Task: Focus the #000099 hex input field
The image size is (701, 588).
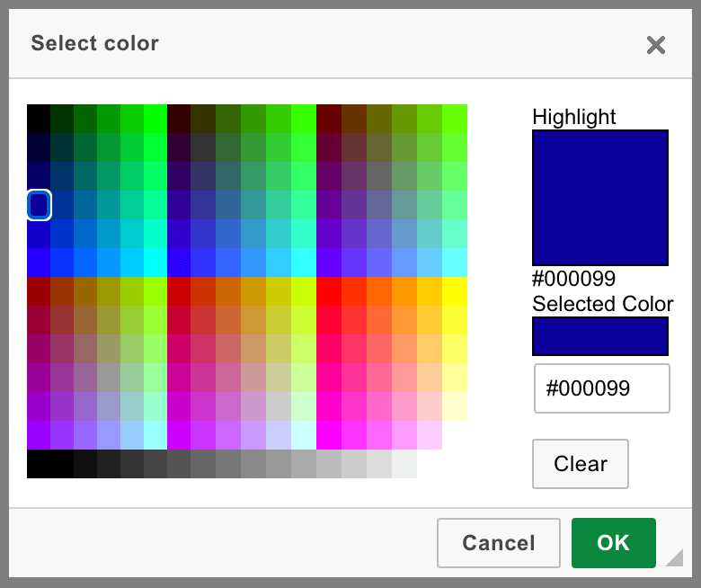Action: pos(602,388)
